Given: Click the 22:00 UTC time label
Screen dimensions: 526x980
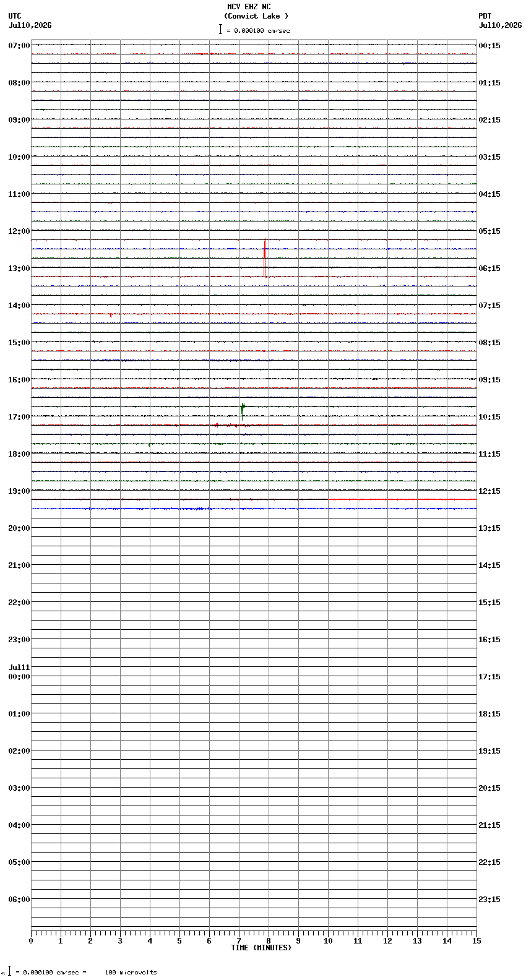Looking at the screenshot, I should click(x=19, y=603).
